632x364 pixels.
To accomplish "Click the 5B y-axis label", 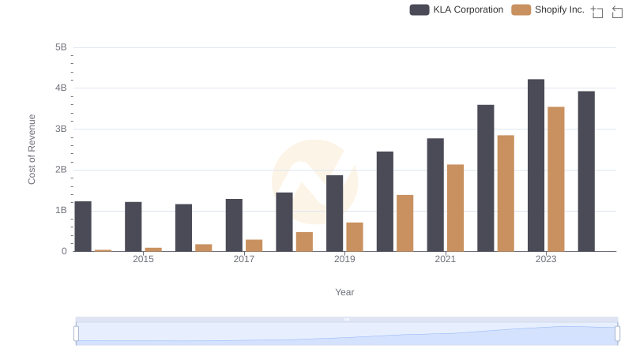I will [x=61, y=47].
